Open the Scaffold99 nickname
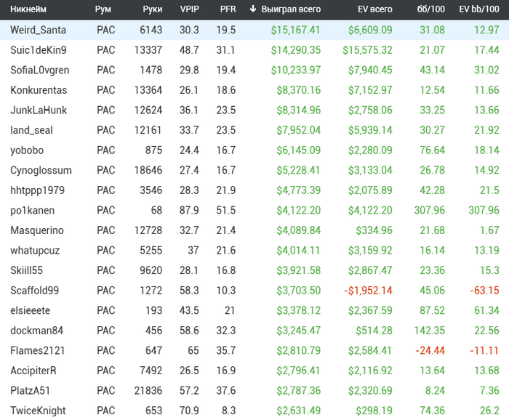The height and width of the screenshot is (420, 509). [x=34, y=291]
